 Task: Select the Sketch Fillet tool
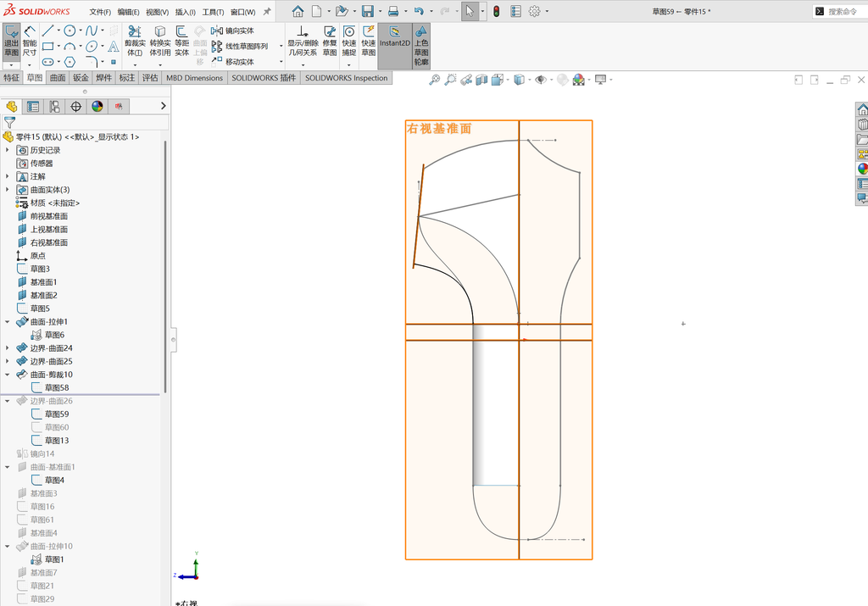pyautogui.click(x=92, y=61)
